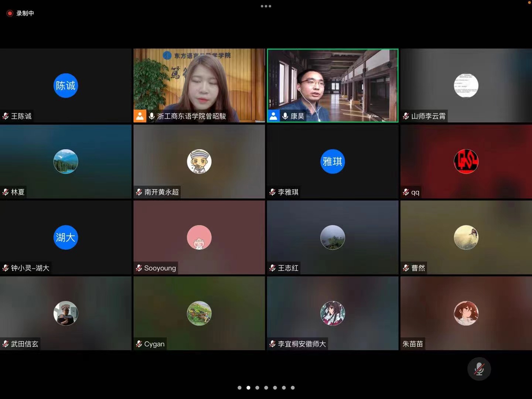Image resolution: width=532 pixels, height=399 pixels.
Task: Click the pink avatar of Sooyoung
Action: pos(199,237)
